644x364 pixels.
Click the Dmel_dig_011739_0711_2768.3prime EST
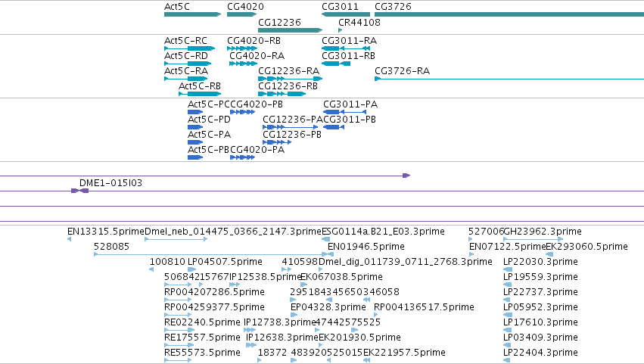tap(321, 269)
